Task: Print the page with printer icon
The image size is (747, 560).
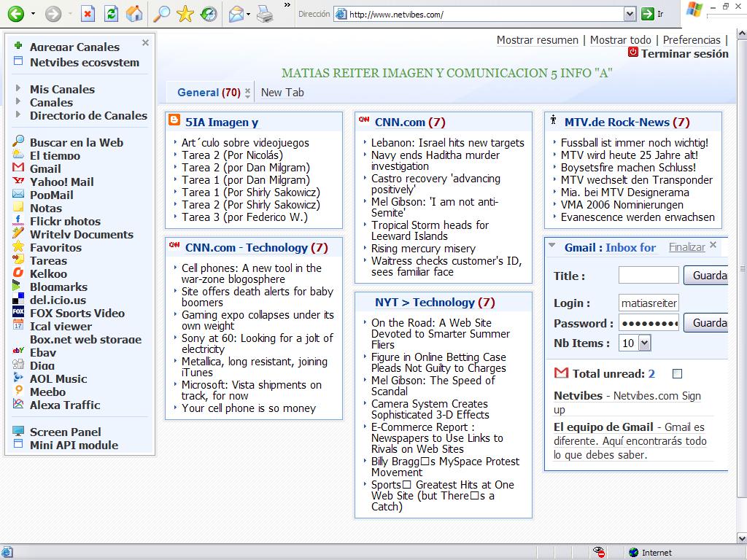Action: click(x=265, y=14)
